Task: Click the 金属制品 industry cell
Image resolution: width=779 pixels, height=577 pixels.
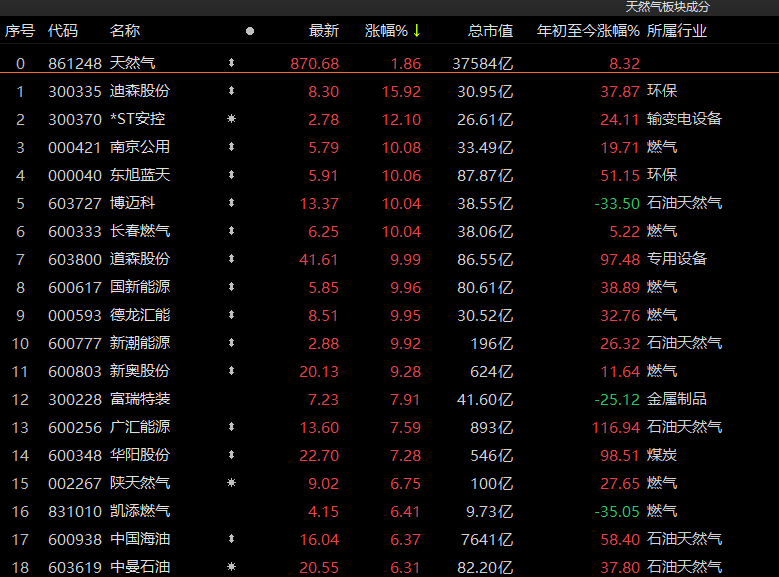Action: 677,399
